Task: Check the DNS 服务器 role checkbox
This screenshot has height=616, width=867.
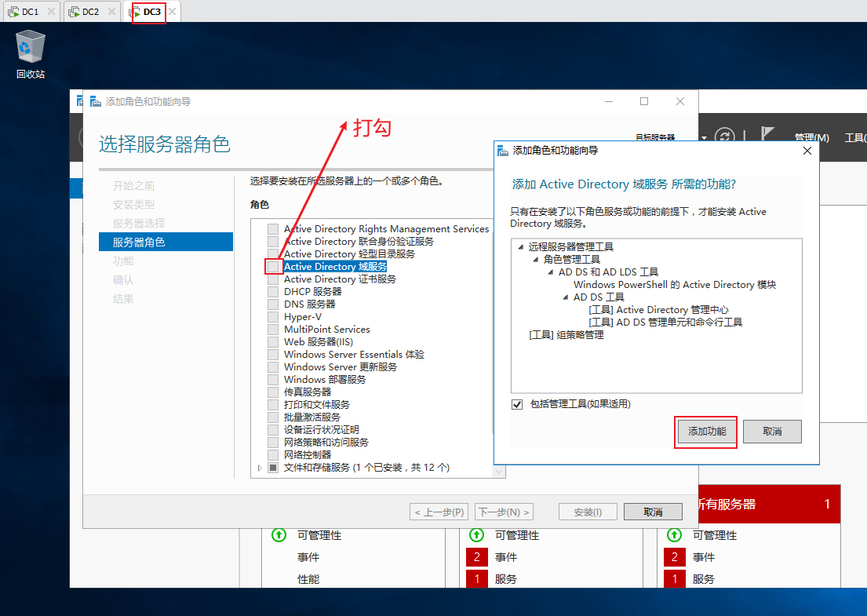Action: tap(273, 304)
